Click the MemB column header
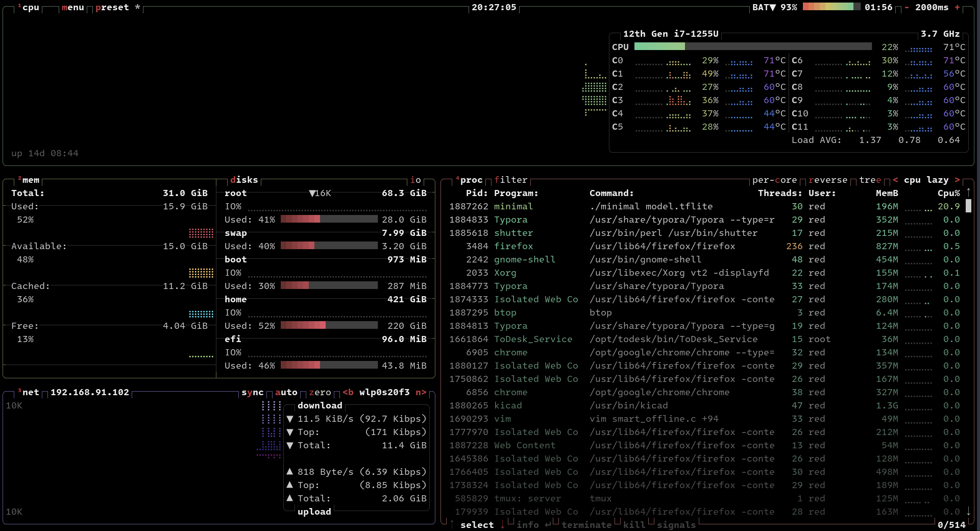Image resolution: width=980 pixels, height=531 pixels. click(887, 193)
